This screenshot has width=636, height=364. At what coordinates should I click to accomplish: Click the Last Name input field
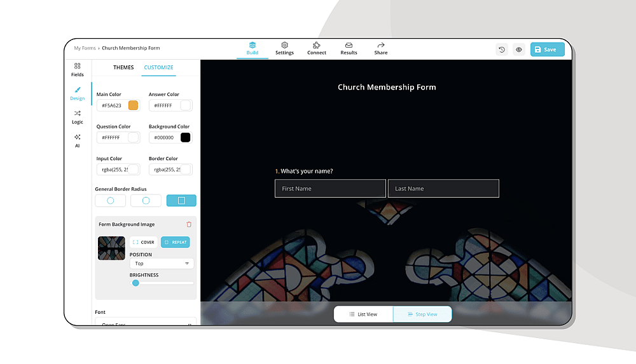[x=443, y=189]
